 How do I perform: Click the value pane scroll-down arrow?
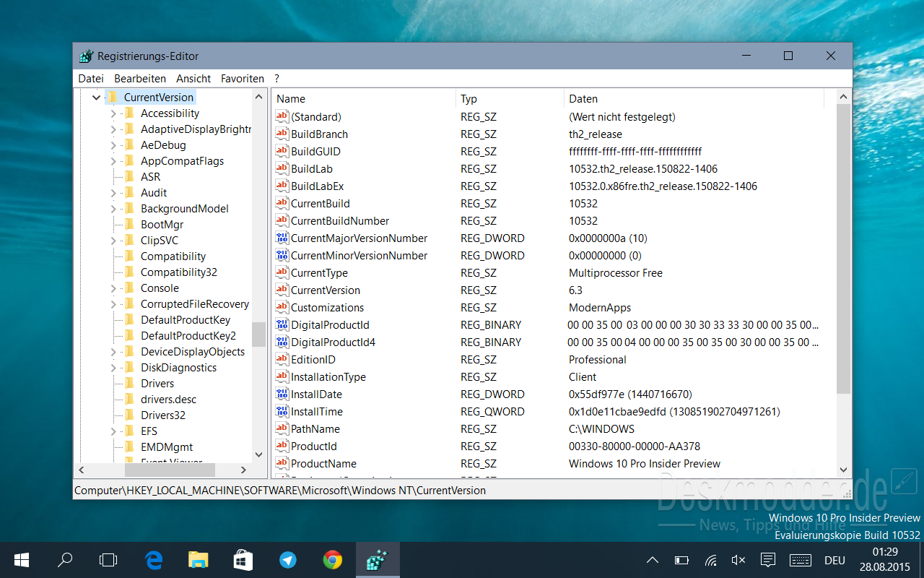(x=843, y=470)
